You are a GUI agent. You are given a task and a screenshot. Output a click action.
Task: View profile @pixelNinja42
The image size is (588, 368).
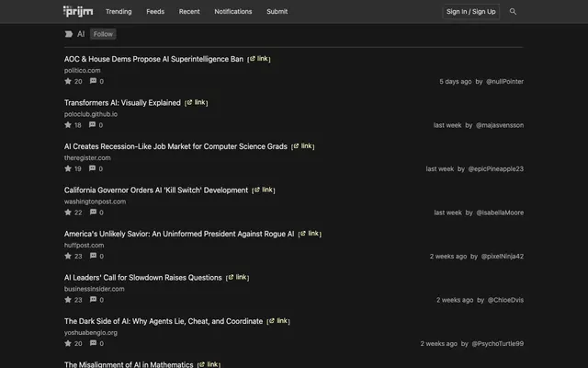(503, 256)
